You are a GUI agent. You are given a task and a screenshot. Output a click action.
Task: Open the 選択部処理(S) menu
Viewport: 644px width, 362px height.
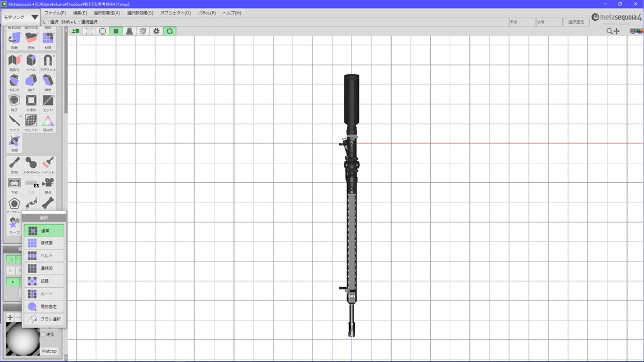(140, 13)
